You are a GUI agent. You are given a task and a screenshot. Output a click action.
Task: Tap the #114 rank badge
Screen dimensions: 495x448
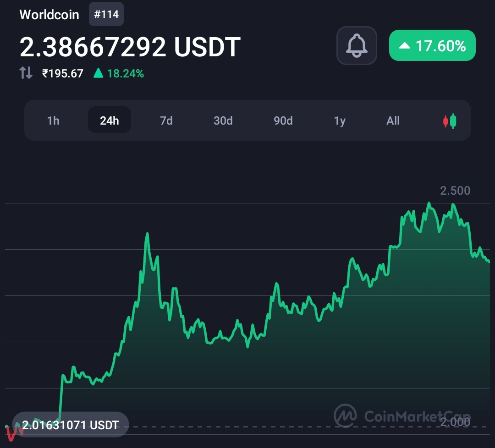click(x=106, y=14)
